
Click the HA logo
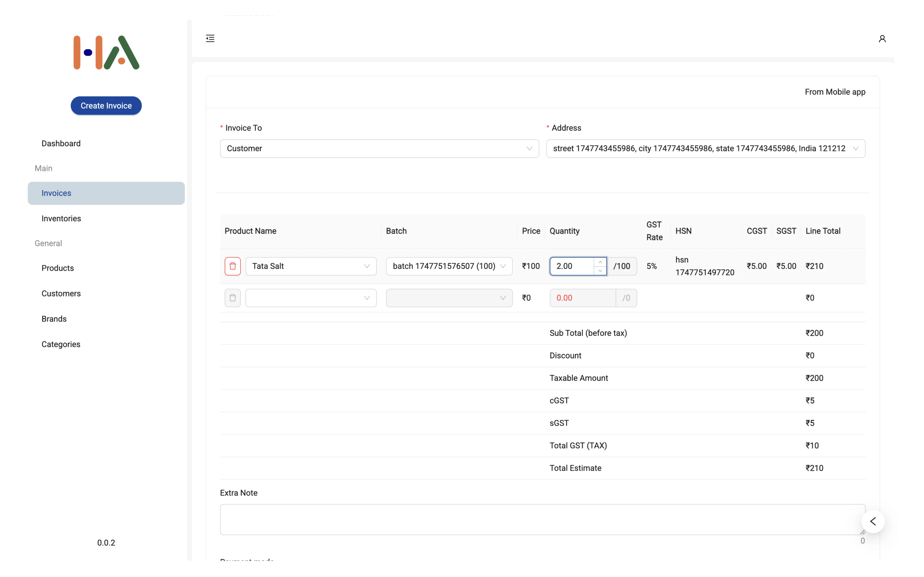106,52
